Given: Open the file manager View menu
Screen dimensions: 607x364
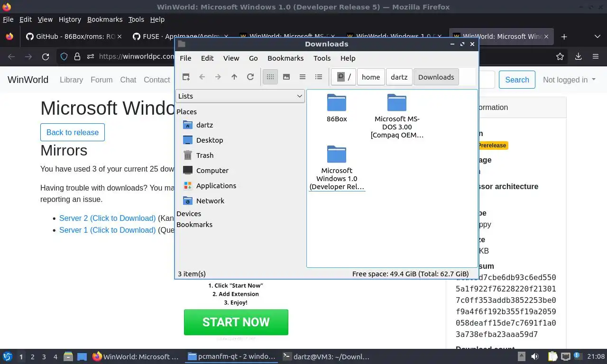Looking at the screenshot, I should (231, 58).
